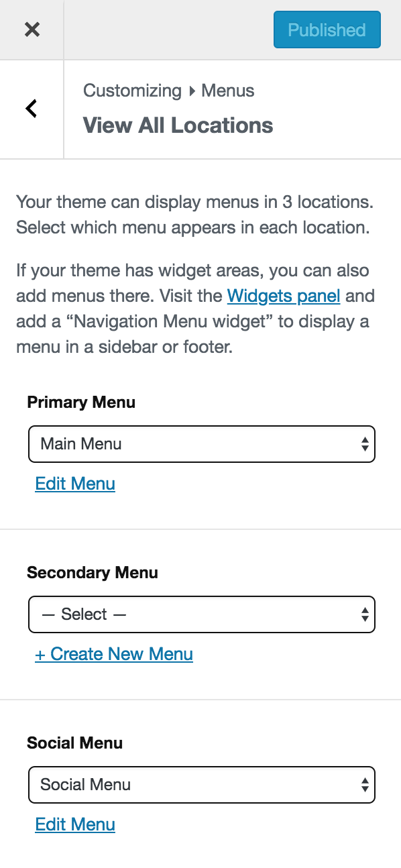Open the Primary Menu dropdown showing Main Menu
The height and width of the screenshot is (868, 401).
[x=201, y=444]
